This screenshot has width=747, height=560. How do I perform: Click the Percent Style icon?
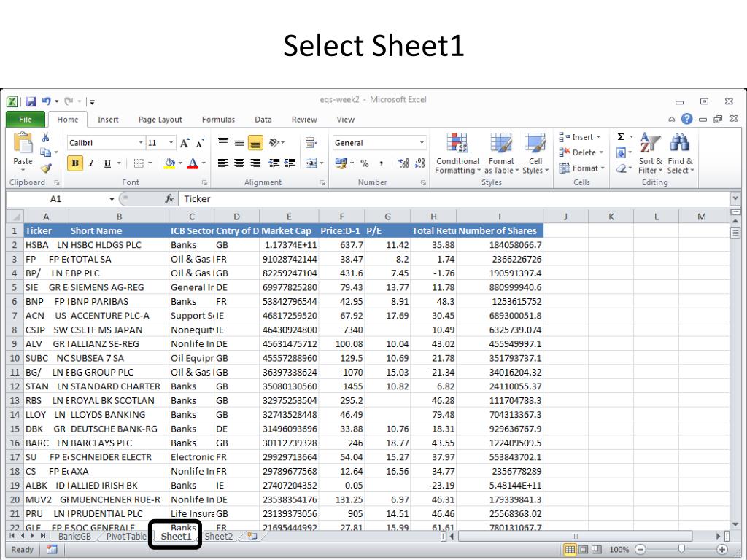[x=365, y=163]
